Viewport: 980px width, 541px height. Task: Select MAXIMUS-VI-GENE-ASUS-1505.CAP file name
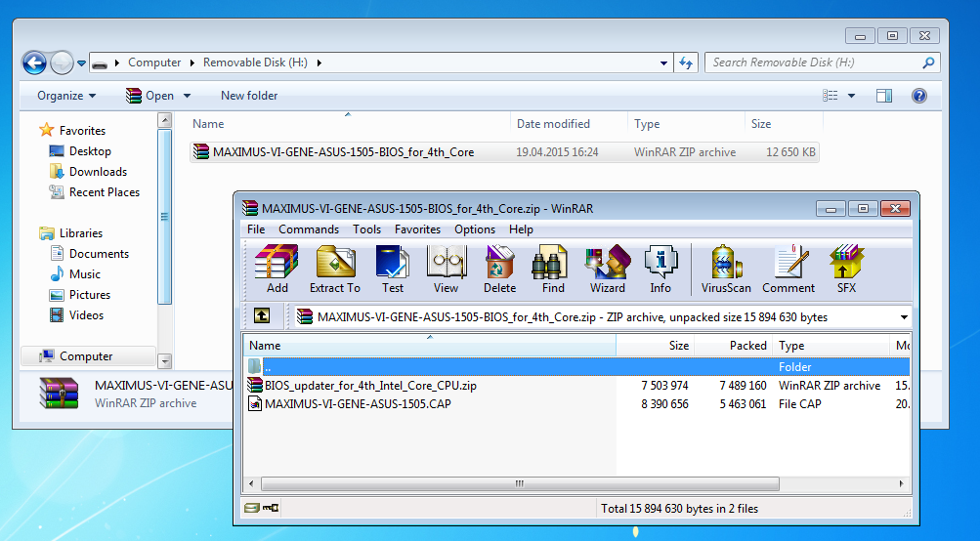point(359,403)
